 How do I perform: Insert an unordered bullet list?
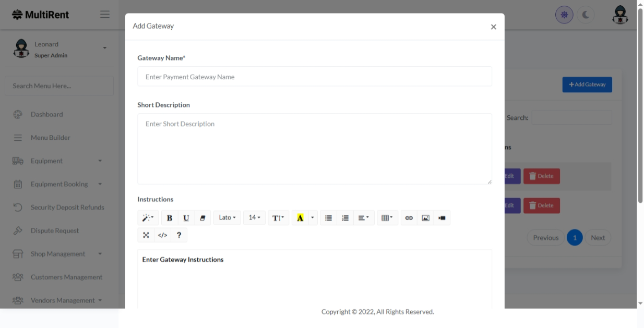(x=328, y=218)
